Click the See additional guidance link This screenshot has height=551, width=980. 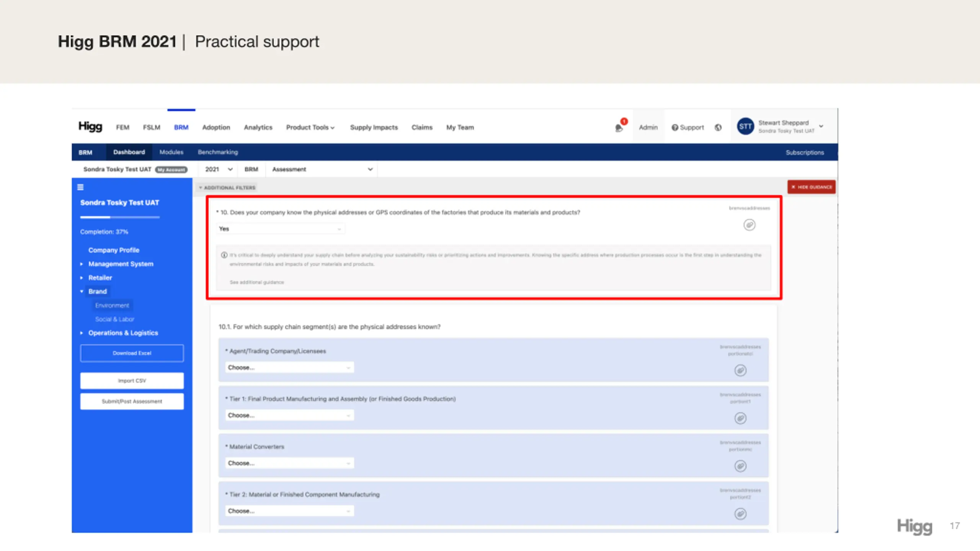click(256, 282)
